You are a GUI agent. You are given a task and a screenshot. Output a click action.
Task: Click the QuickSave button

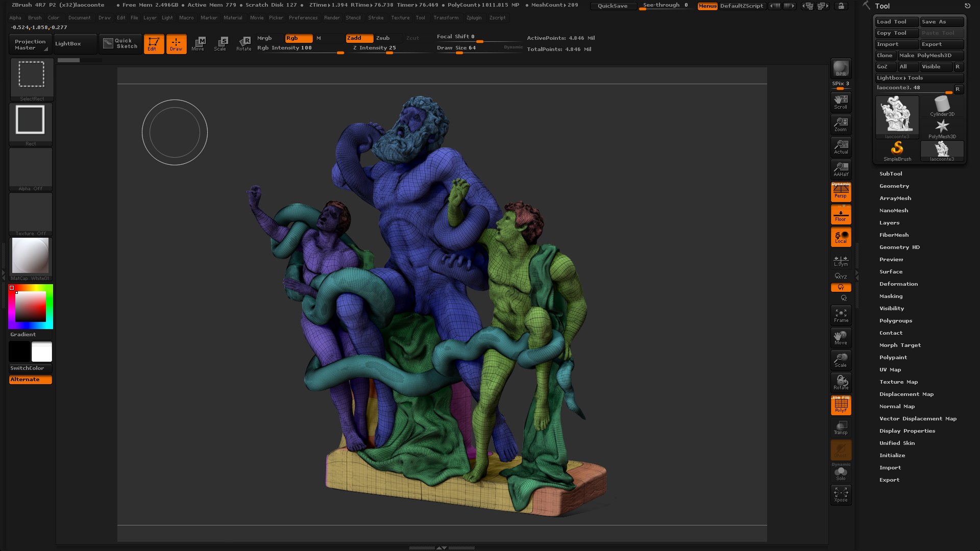pyautogui.click(x=612, y=6)
